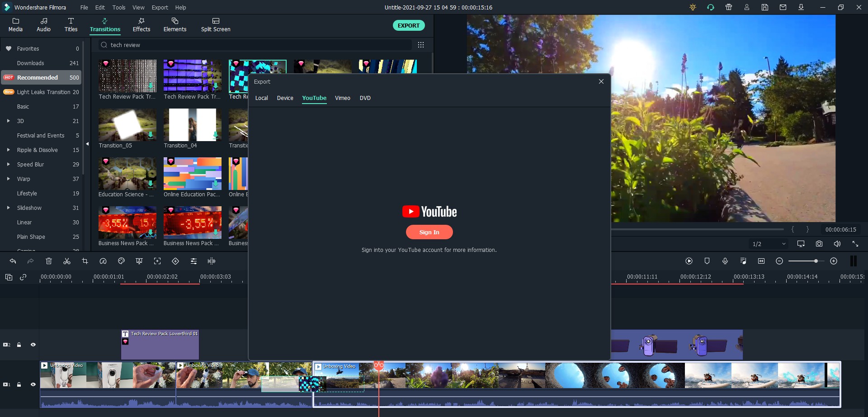
Task: Expand the 3D transitions category
Action: tap(8, 121)
